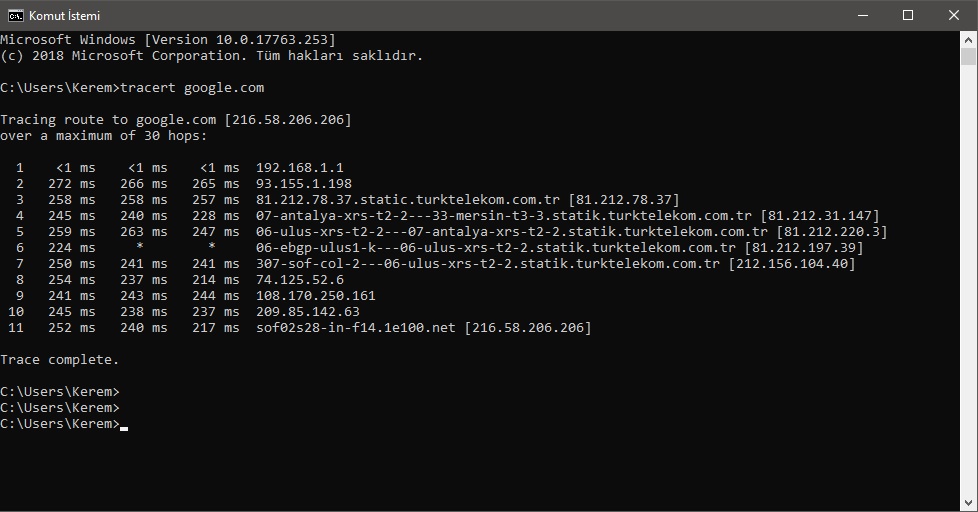Maximize the Komut İstemi window

(908, 16)
